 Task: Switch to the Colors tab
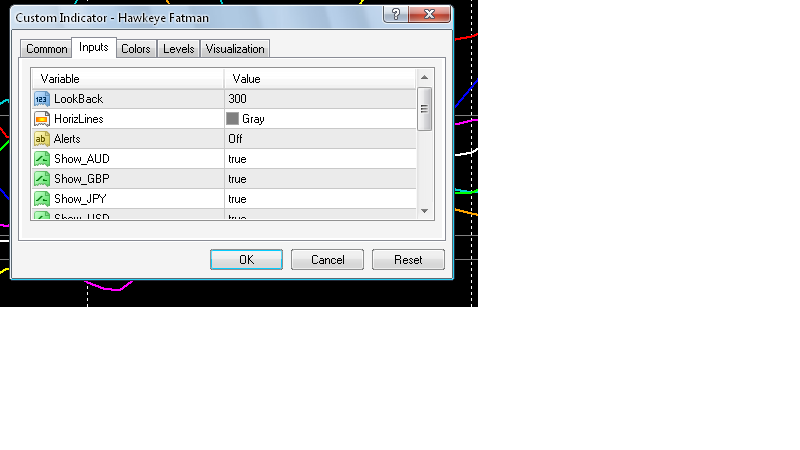point(136,49)
